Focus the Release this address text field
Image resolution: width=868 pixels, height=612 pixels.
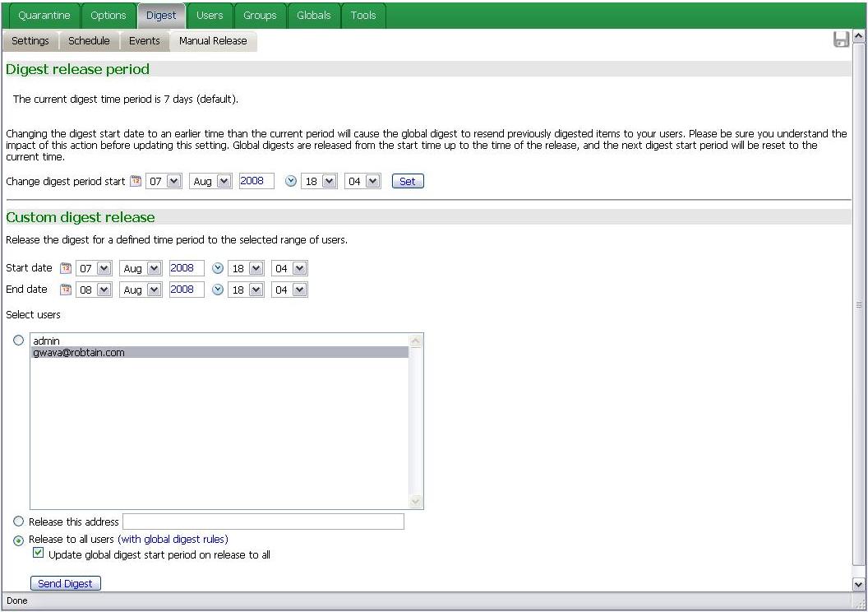(x=264, y=522)
